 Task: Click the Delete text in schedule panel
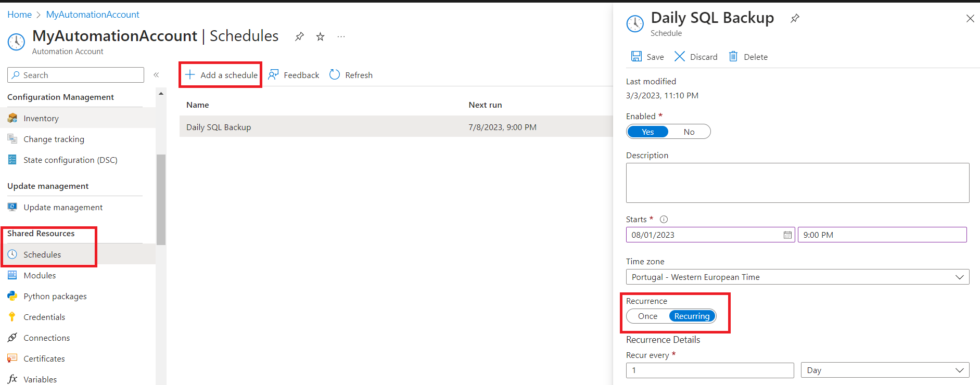coord(756,57)
